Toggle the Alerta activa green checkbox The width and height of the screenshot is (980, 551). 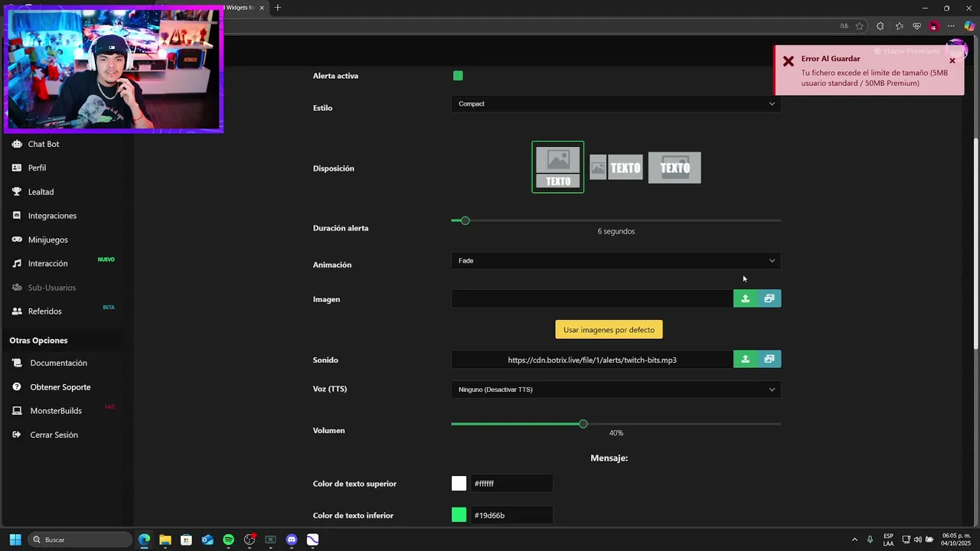coord(458,76)
